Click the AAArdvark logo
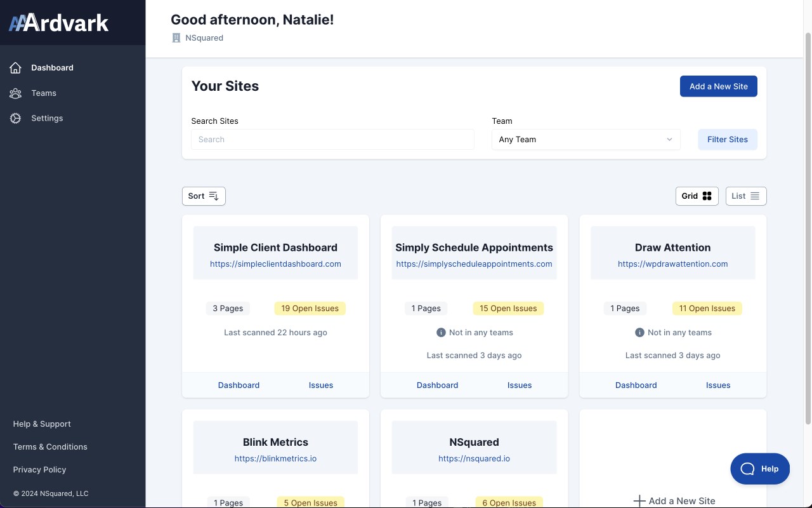This screenshot has height=508, width=812. tap(59, 23)
